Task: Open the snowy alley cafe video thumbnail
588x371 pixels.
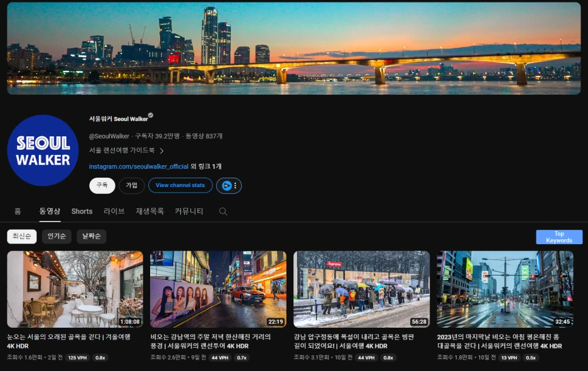Action: (75, 289)
